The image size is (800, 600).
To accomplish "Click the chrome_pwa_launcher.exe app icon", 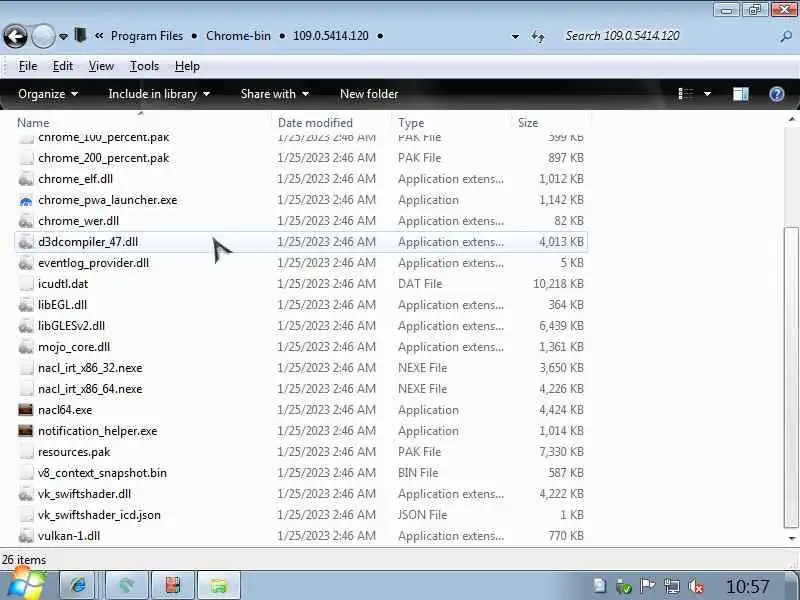I will 26,201.
